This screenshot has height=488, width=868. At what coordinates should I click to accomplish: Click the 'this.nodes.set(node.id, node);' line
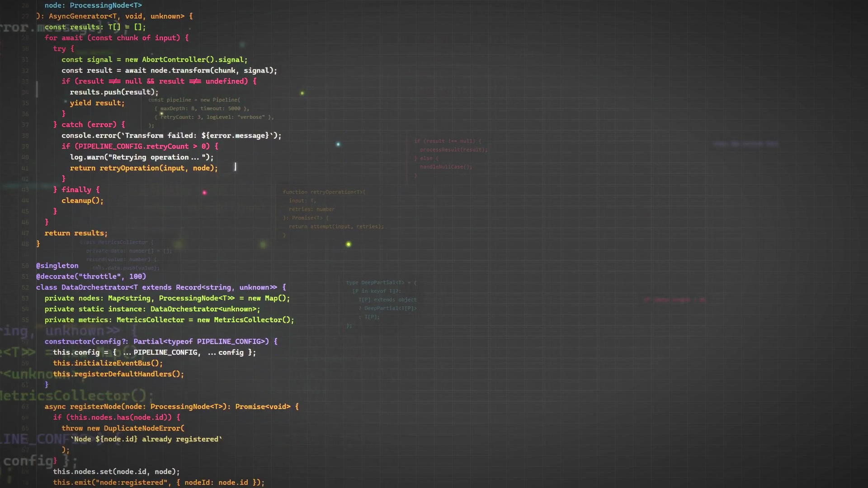pos(117,472)
